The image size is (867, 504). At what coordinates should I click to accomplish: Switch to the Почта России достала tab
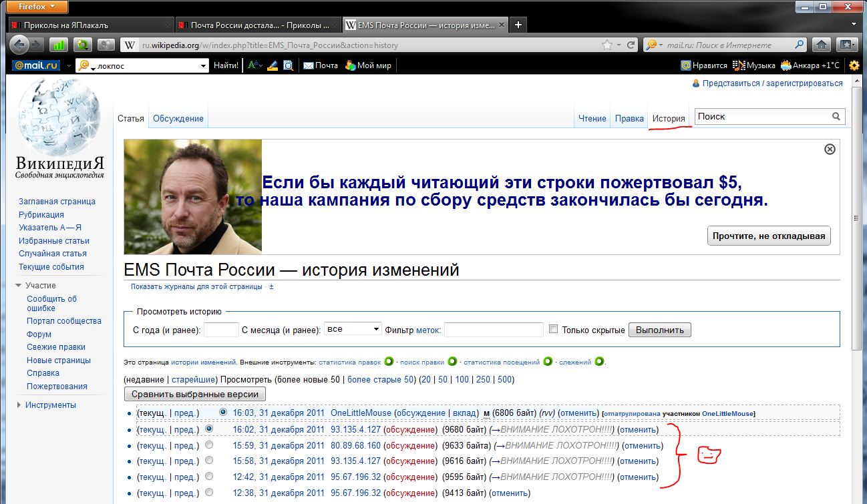pyautogui.click(x=258, y=25)
